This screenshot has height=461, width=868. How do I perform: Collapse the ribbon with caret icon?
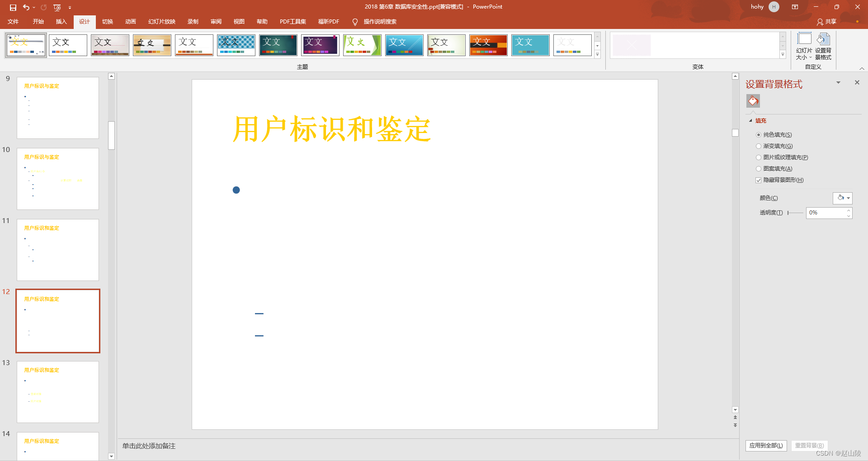click(x=862, y=68)
